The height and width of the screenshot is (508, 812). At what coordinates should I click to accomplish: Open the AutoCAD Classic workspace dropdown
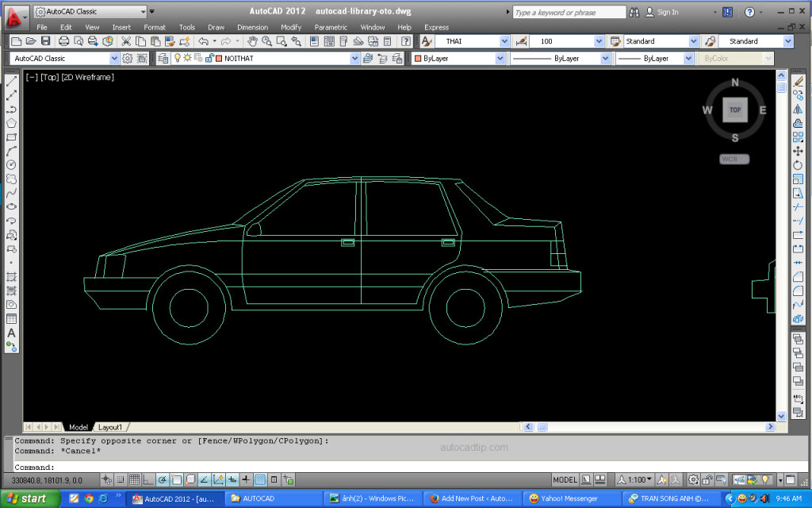113,59
